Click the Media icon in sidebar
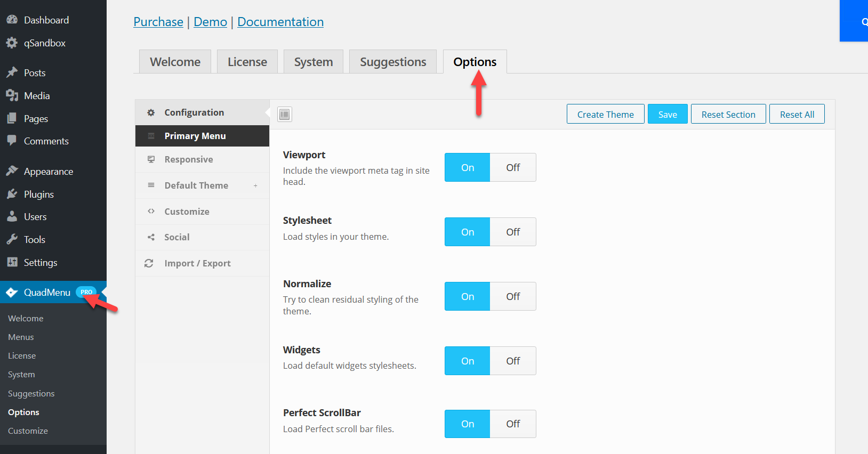This screenshot has width=868, height=454. 12,95
